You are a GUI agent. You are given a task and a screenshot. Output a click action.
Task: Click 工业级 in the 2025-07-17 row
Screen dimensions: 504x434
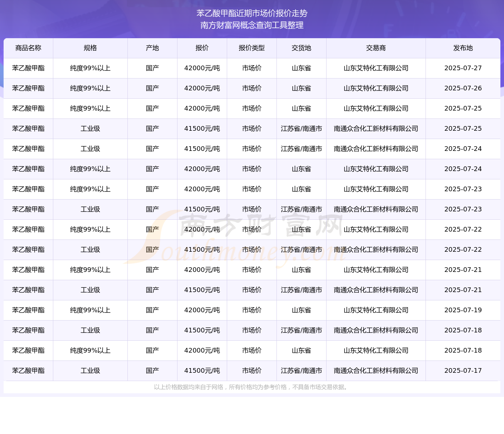pos(90,371)
